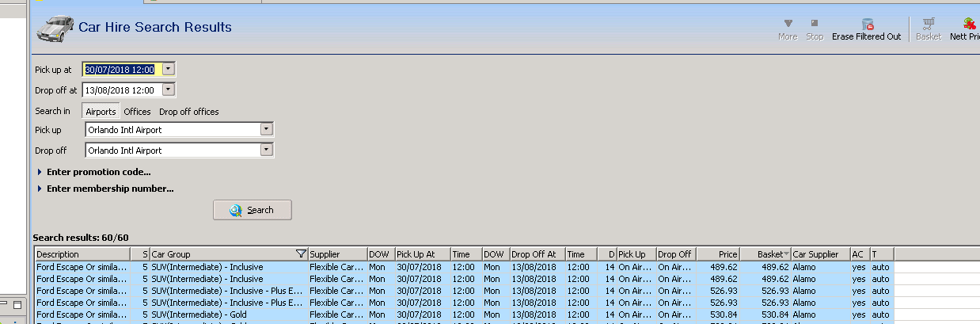Expand the Drop off airport combo box
This screenshot has width=980, height=324.
coord(267,150)
